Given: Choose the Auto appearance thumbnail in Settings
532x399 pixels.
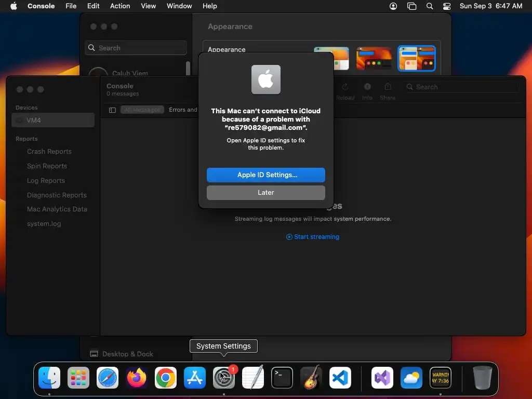Looking at the screenshot, I should [416, 58].
